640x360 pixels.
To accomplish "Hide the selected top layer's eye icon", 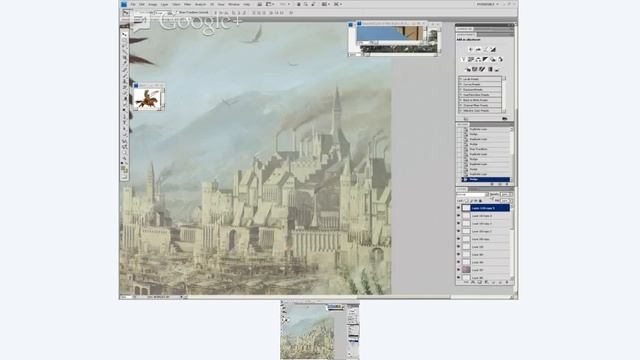I will (x=458, y=207).
